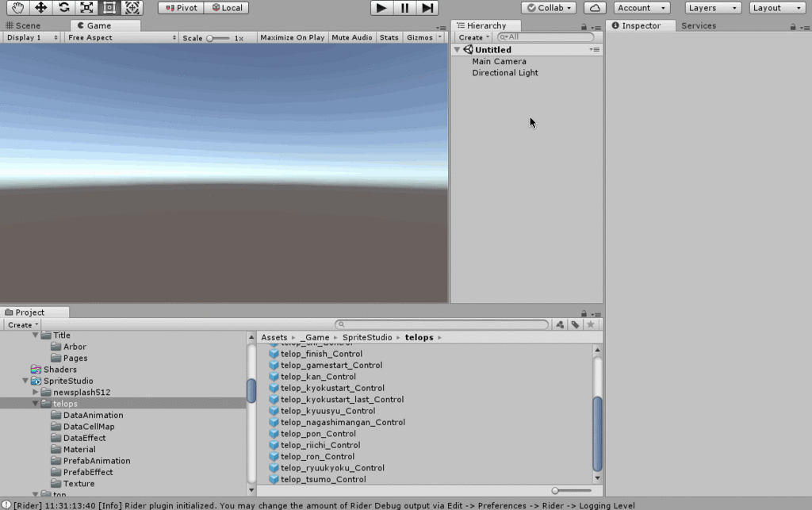Collapse the SpriteStudio folder
This screenshot has height=510, width=812.
tap(25, 381)
